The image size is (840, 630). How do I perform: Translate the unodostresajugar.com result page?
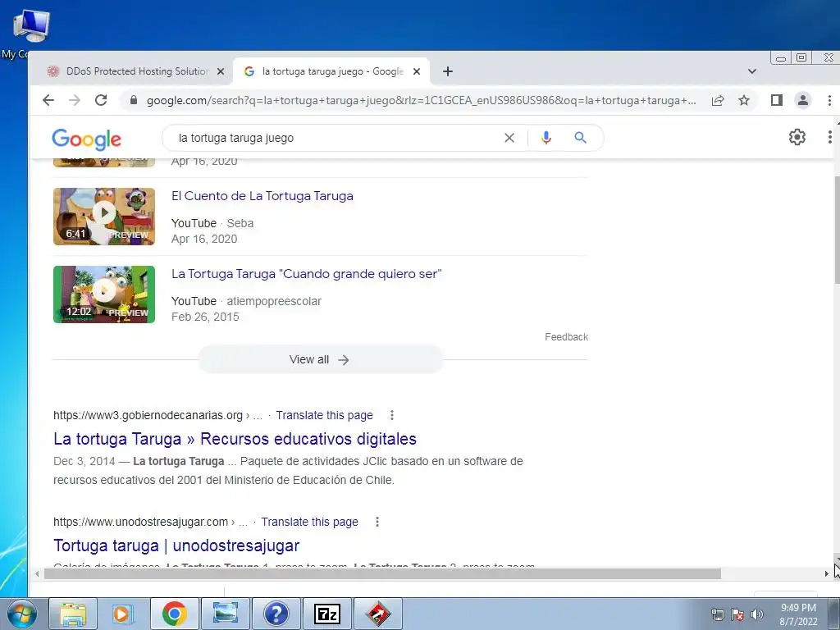(309, 522)
